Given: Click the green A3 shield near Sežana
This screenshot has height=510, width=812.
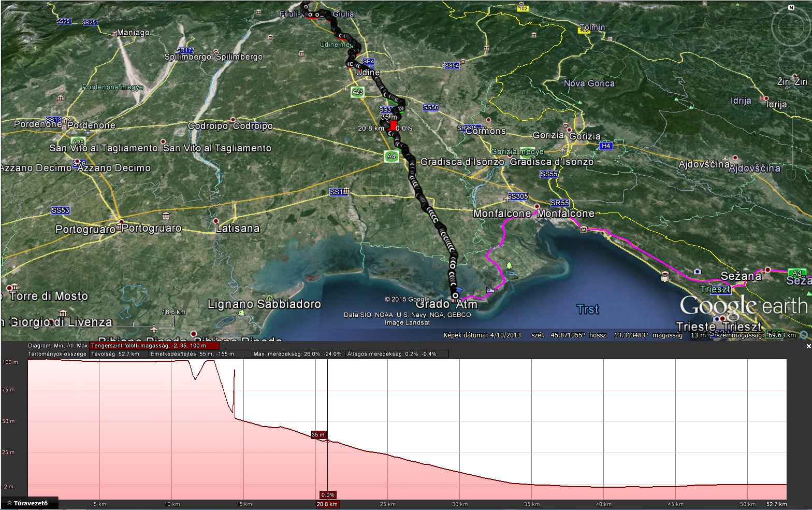Looking at the screenshot, I should (x=797, y=273).
